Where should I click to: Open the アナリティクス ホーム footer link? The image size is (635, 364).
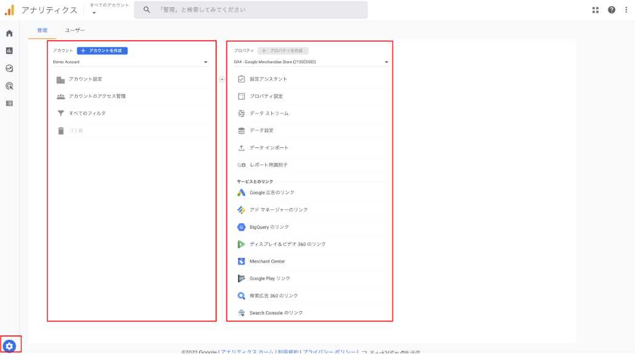coord(247,352)
